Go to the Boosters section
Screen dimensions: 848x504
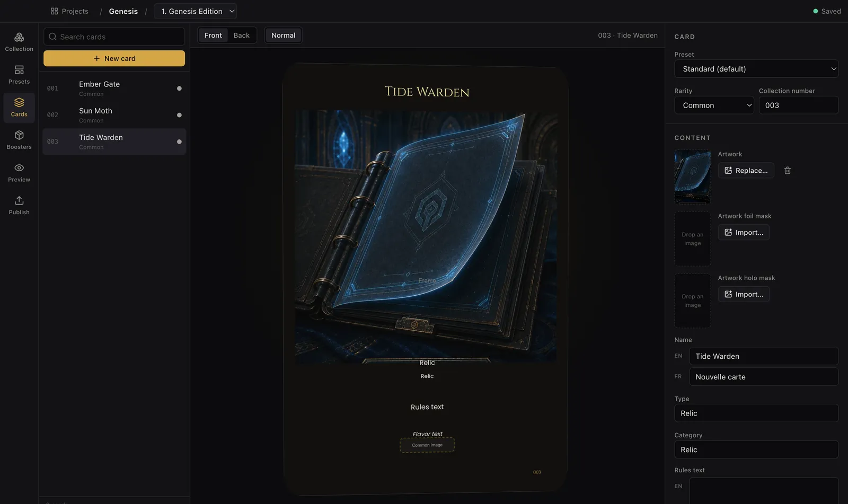click(19, 140)
